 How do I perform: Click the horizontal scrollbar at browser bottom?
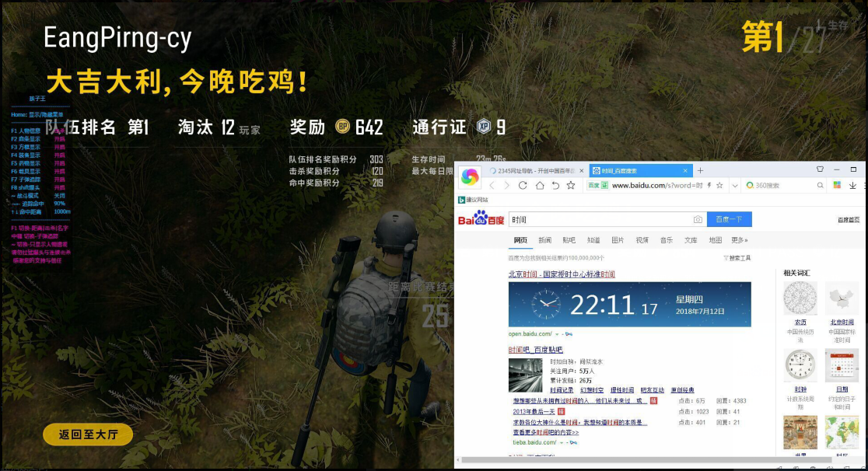tap(646, 460)
